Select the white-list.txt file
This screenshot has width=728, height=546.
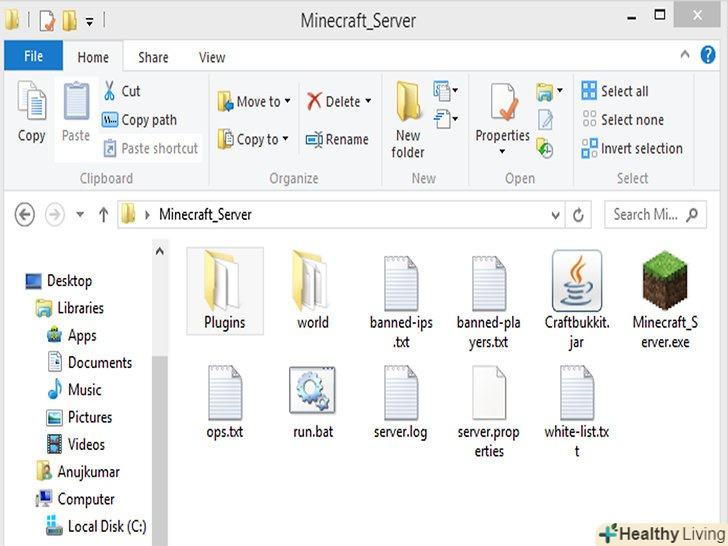click(577, 411)
